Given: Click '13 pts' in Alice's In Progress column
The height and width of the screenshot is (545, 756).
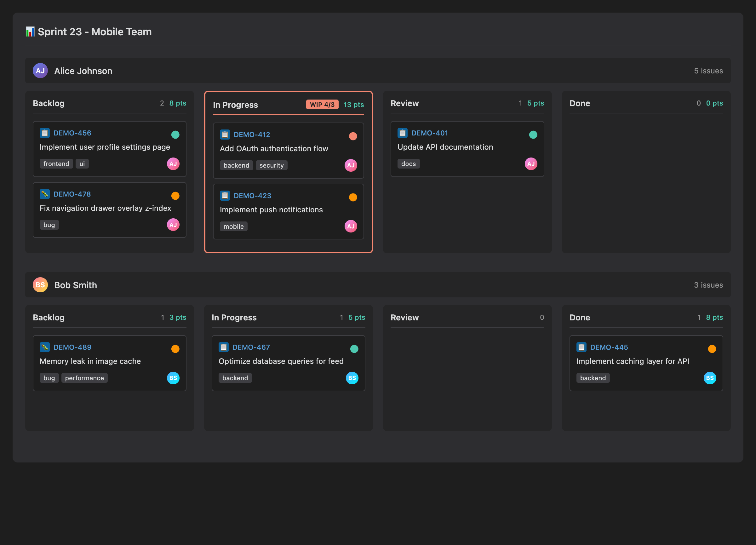Looking at the screenshot, I should 354,105.
